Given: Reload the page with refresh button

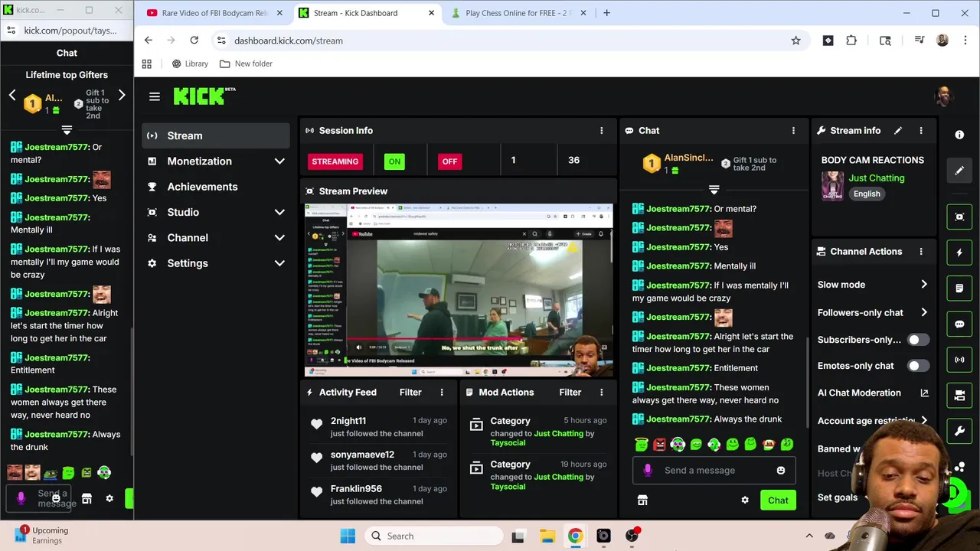Looking at the screenshot, I should (x=194, y=41).
